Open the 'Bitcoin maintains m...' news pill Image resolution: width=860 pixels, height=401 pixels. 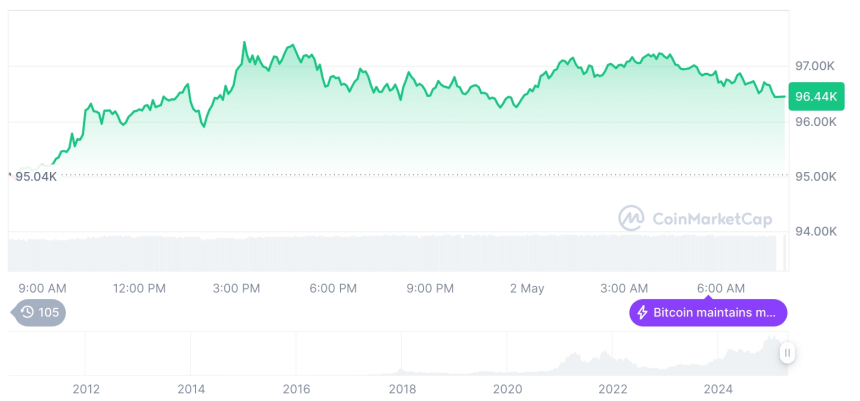point(708,313)
